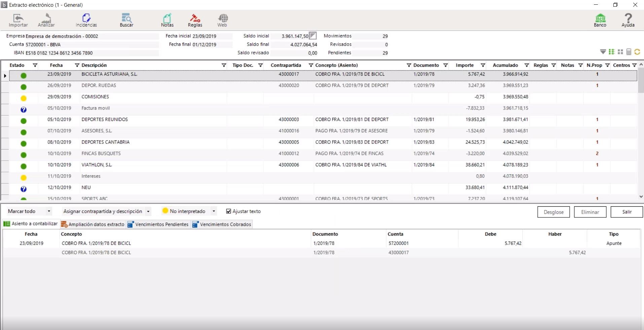Click the Importar toolbar icon
The width and height of the screenshot is (644, 330).
[18, 20]
